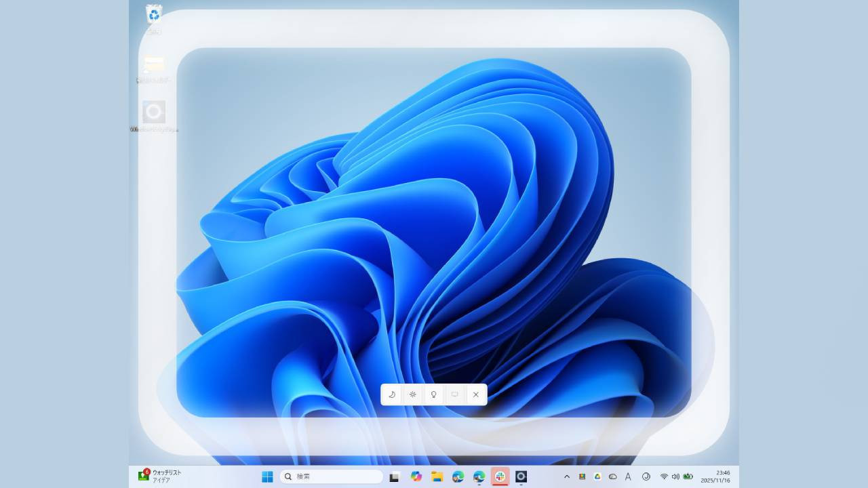Dismiss the overlay with the X icon

[x=476, y=394]
